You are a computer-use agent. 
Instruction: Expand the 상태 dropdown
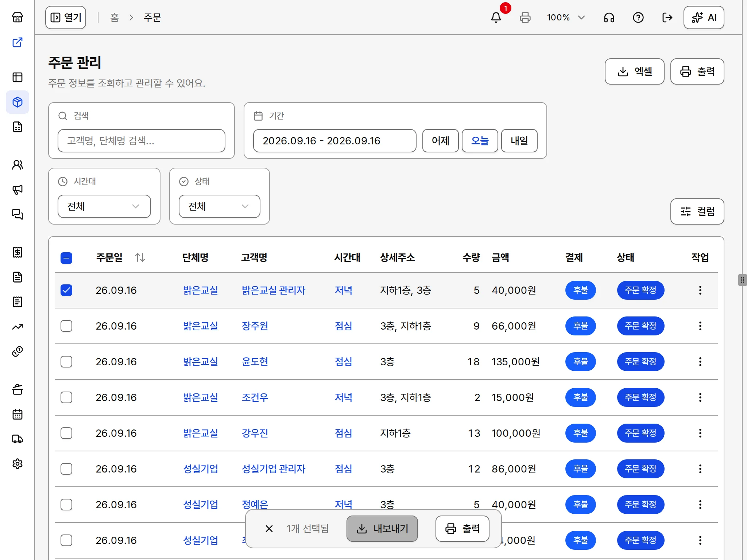click(220, 206)
